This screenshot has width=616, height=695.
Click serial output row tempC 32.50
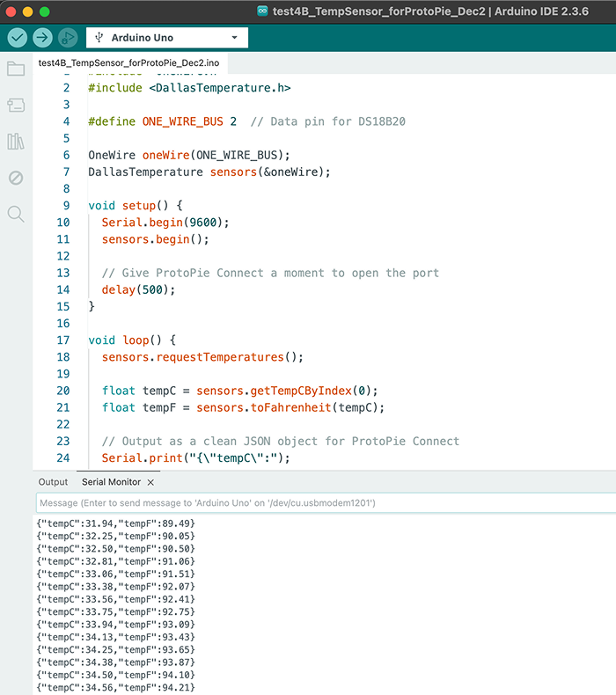coord(116,549)
